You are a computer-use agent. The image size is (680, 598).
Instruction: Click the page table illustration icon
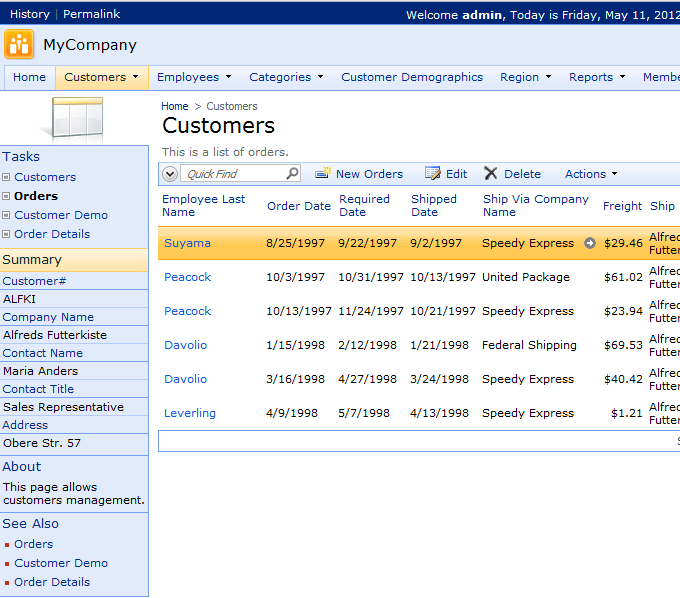click(x=75, y=119)
